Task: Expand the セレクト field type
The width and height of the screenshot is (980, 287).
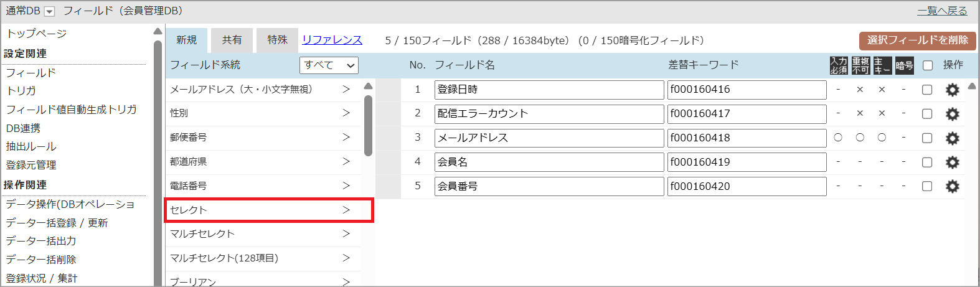Action: pyautogui.click(x=268, y=210)
